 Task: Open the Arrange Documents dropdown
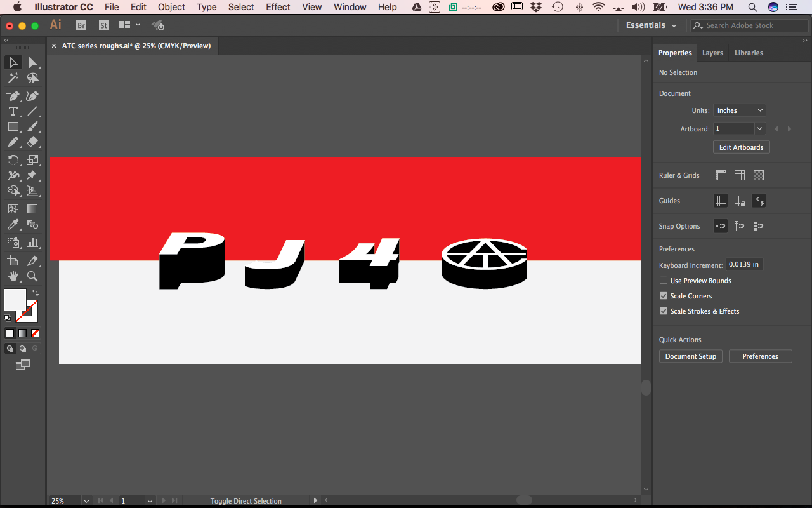pos(129,25)
